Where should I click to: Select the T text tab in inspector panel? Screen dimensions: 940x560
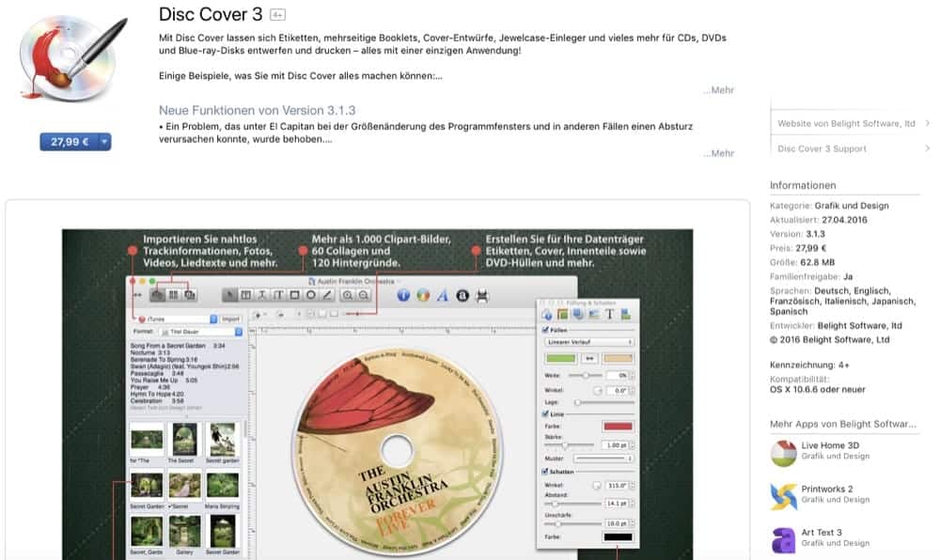pyautogui.click(x=609, y=314)
